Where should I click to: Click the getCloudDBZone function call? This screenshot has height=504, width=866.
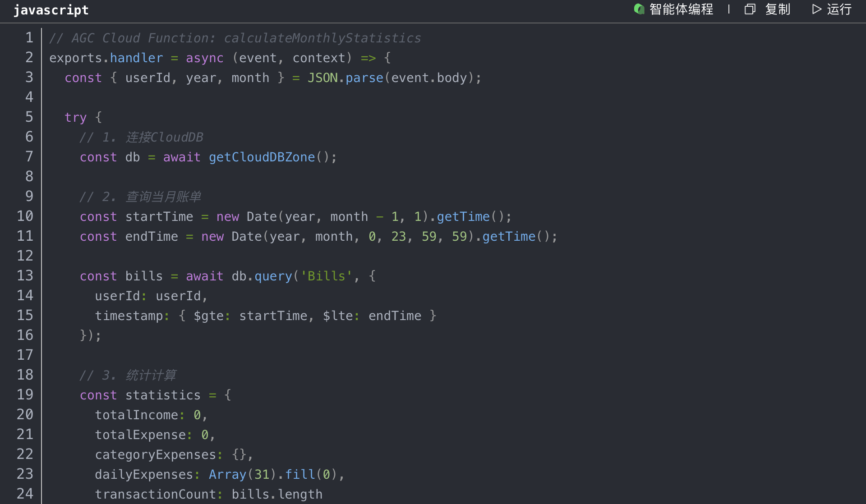tap(262, 157)
